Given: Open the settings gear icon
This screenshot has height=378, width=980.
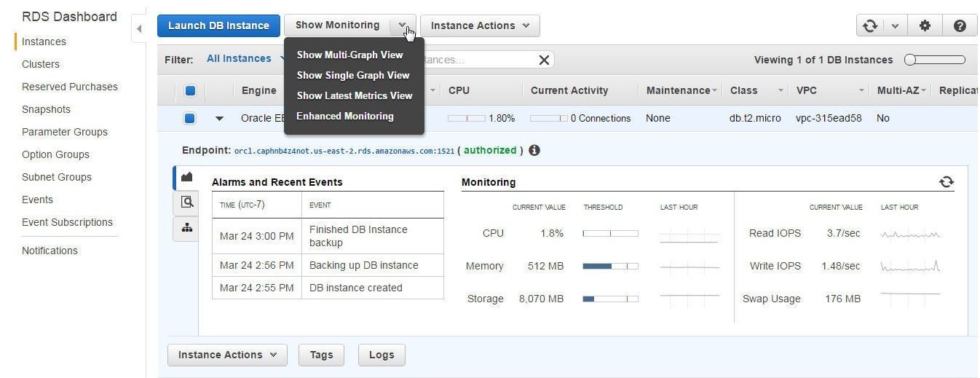Looking at the screenshot, I should pyautogui.click(x=925, y=25).
